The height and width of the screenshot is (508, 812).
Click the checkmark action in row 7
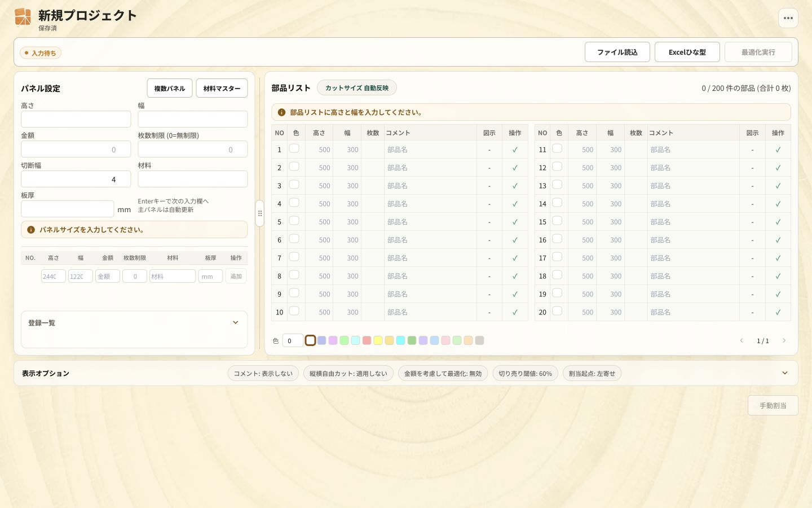coord(515,258)
